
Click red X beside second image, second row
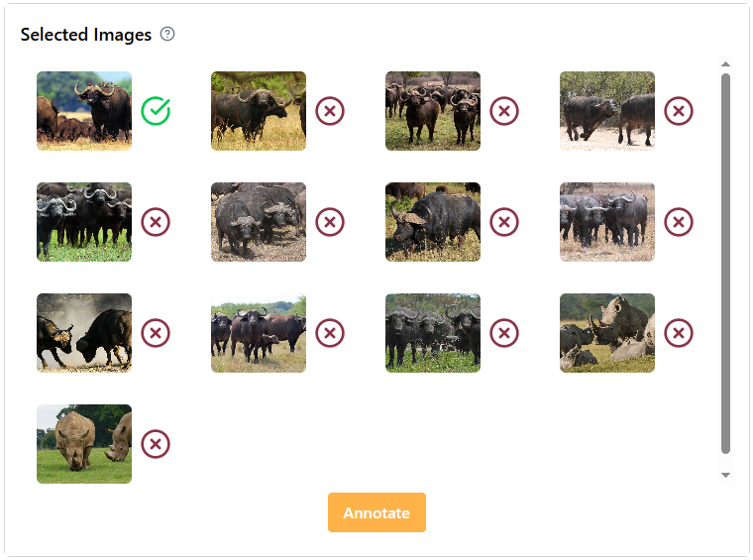tap(330, 222)
